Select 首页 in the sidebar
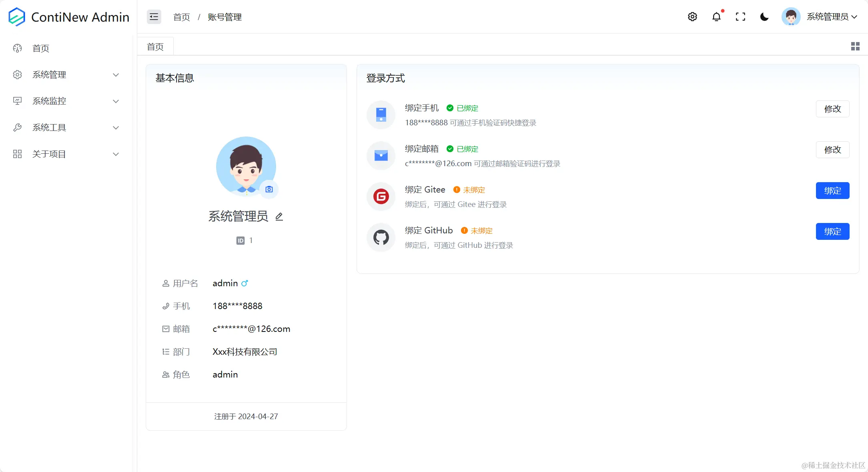868x472 pixels. coord(40,48)
